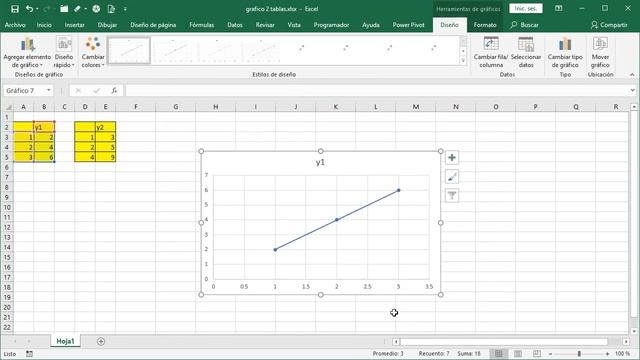The image size is (640, 360).
Task: Open the Insertar tab
Action: [x=74, y=25]
